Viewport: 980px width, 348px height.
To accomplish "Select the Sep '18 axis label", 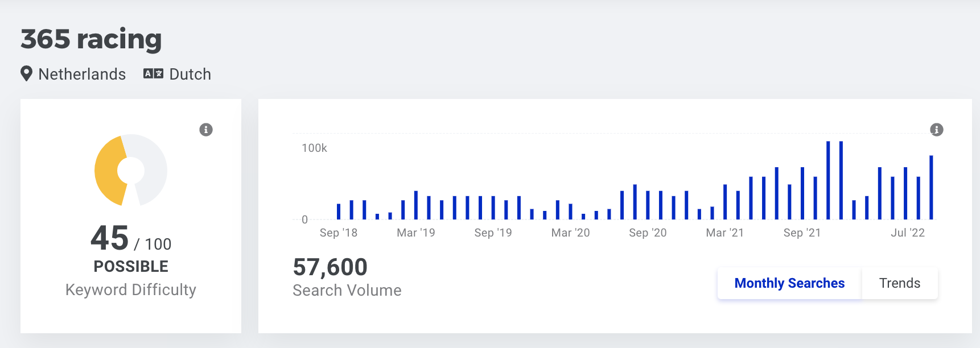I will (x=339, y=233).
